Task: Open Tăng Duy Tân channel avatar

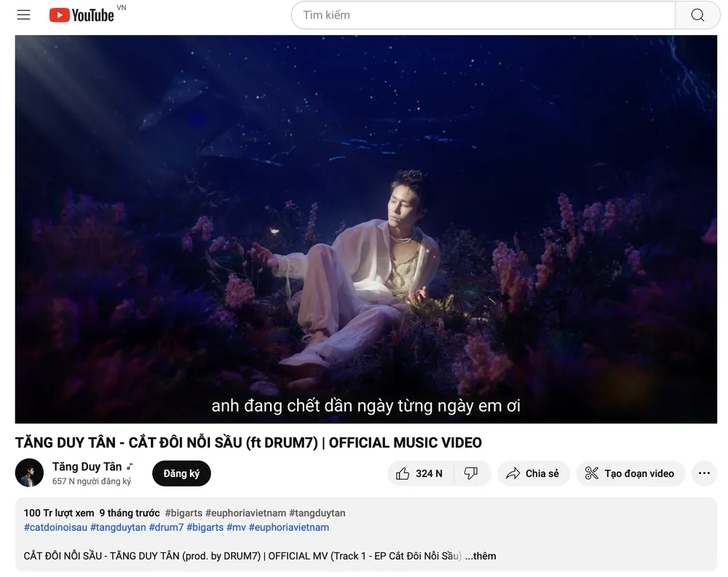Action: [30, 473]
